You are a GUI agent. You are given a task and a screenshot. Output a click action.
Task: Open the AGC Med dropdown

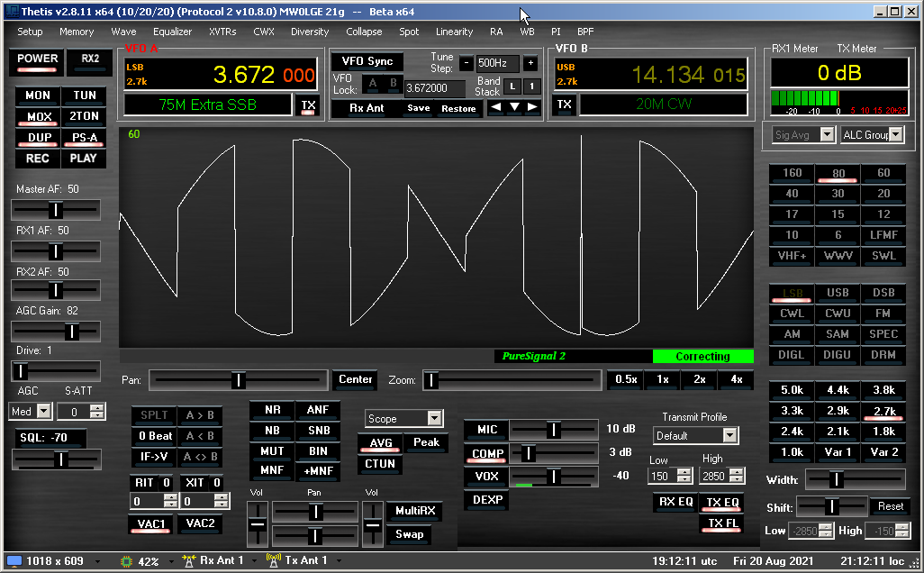point(42,412)
